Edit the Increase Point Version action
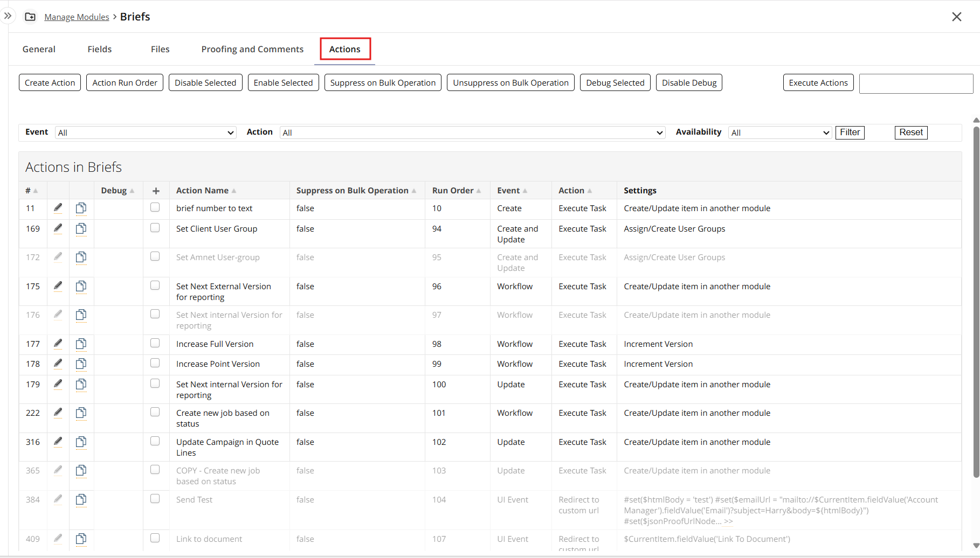This screenshot has height=558, width=980. 58,364
